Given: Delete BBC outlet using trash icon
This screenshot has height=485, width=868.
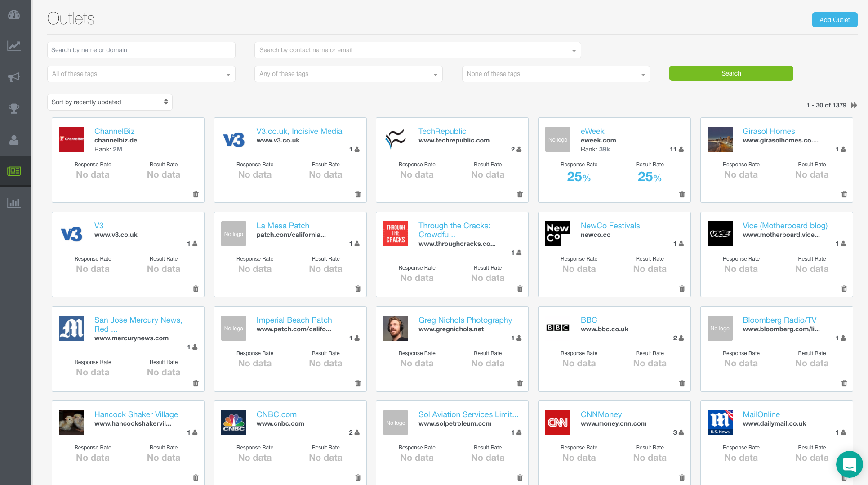Looking at the screenshot, I should [x=682, y=383].
